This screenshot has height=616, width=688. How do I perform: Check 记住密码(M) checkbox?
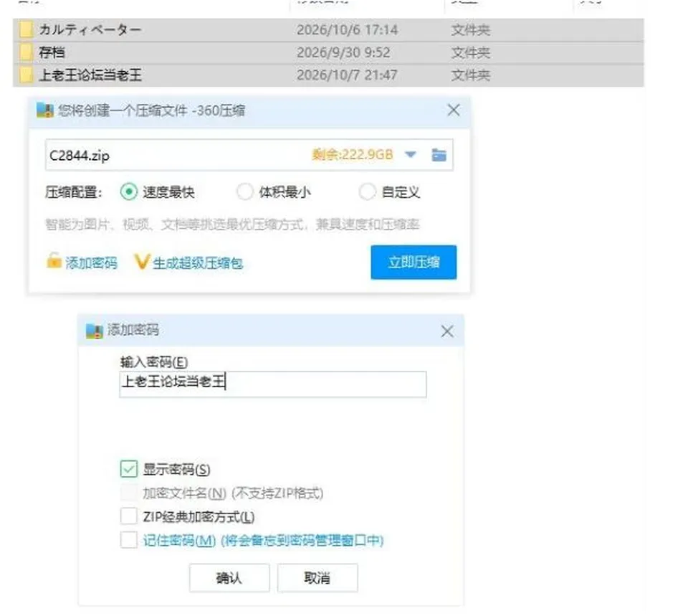[x=128, y=540]
